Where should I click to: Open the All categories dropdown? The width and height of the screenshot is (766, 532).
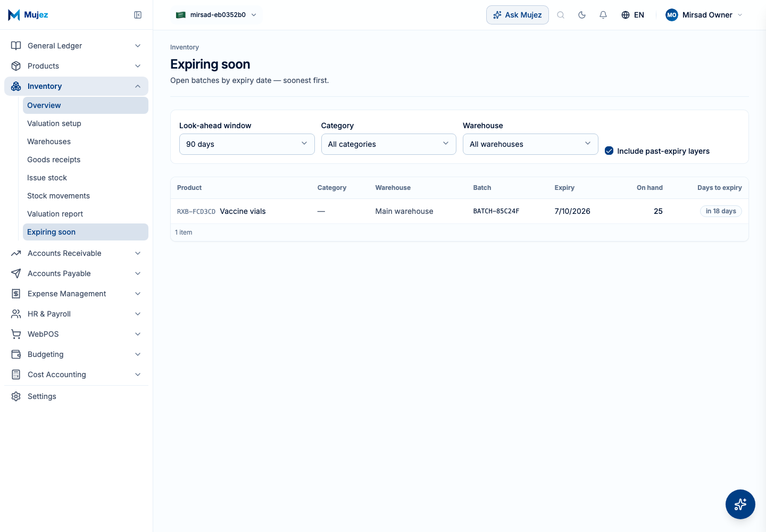pyautogui.click(x=389, y=144)
